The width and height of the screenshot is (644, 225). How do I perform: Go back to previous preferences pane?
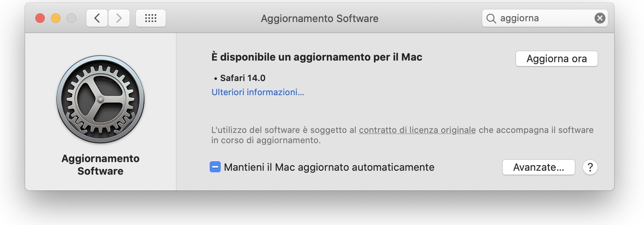coord(97,18)
